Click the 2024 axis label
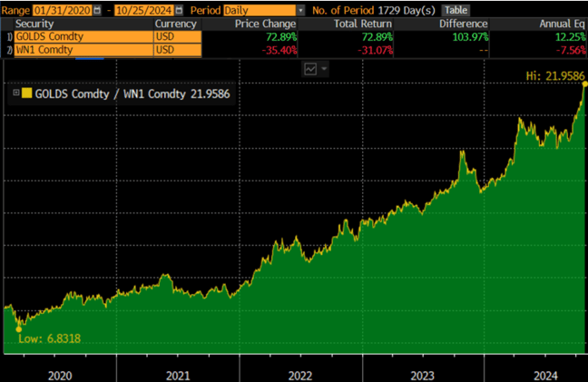Viewport: 588px width, 382px height. coord(546,376)
